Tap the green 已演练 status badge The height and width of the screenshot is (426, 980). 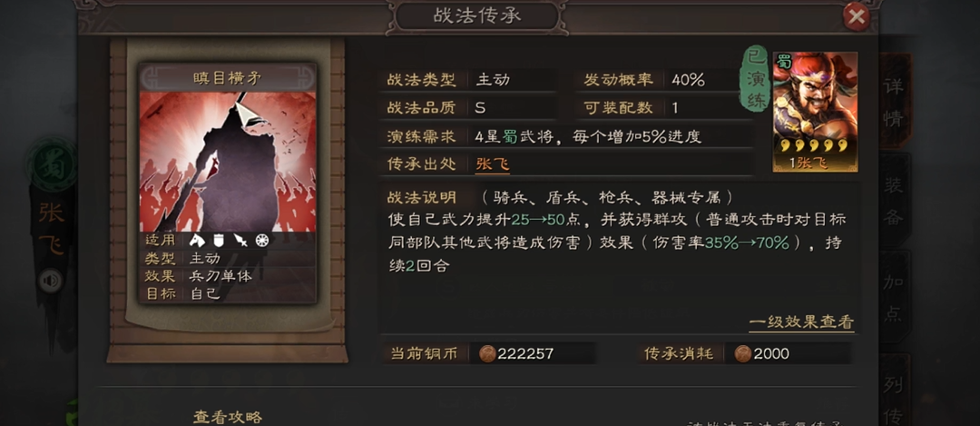756,79
